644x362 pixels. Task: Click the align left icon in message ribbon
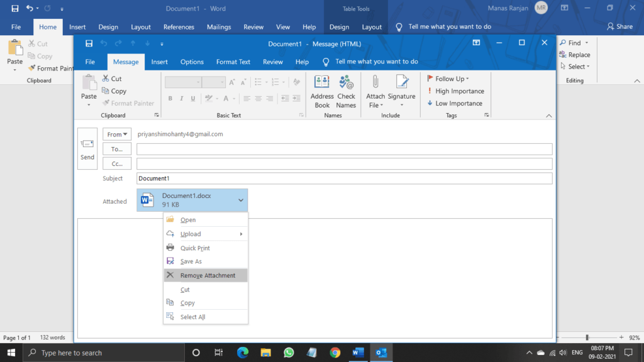pyautogui.click(x=247, y=99)
